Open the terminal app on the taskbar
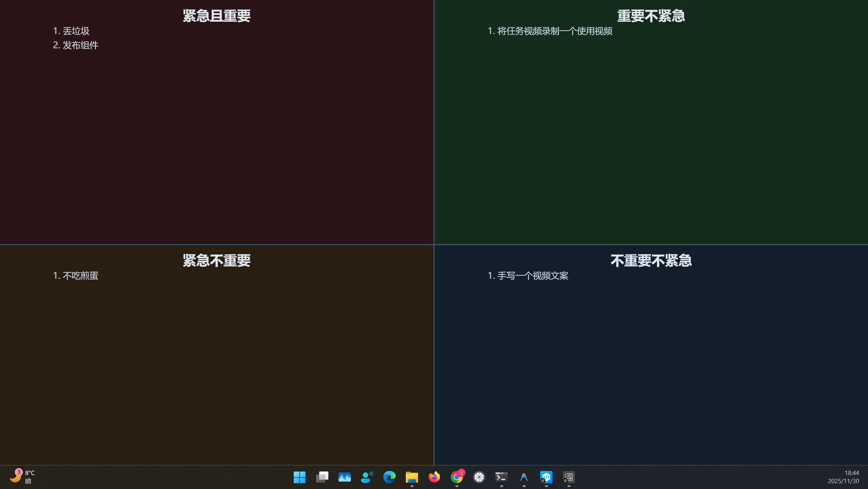The height and width of the screenshot is (489, 868). pos(501,477)
